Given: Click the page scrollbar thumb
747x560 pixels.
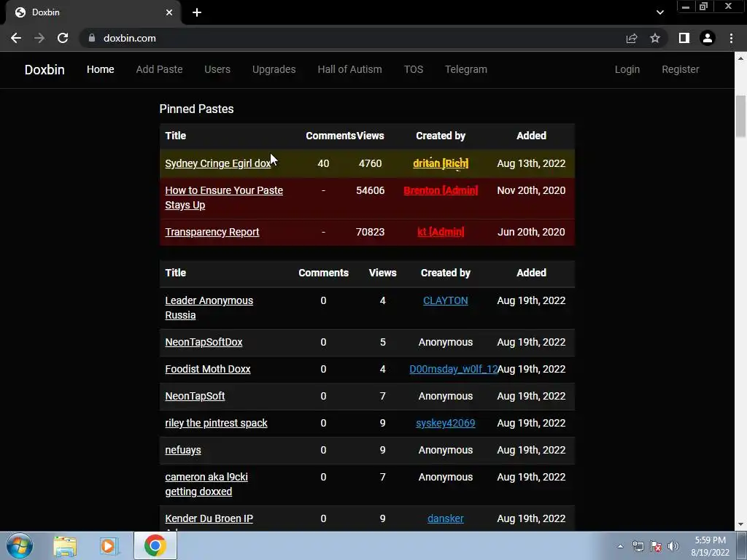Looking at the screenshot, I should click(740, 117).
